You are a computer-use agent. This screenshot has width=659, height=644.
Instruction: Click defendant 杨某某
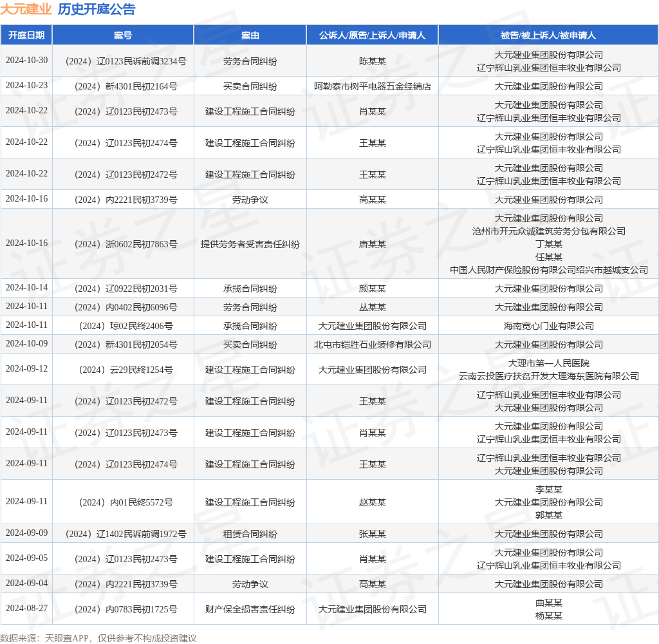[x=548, y=616]
